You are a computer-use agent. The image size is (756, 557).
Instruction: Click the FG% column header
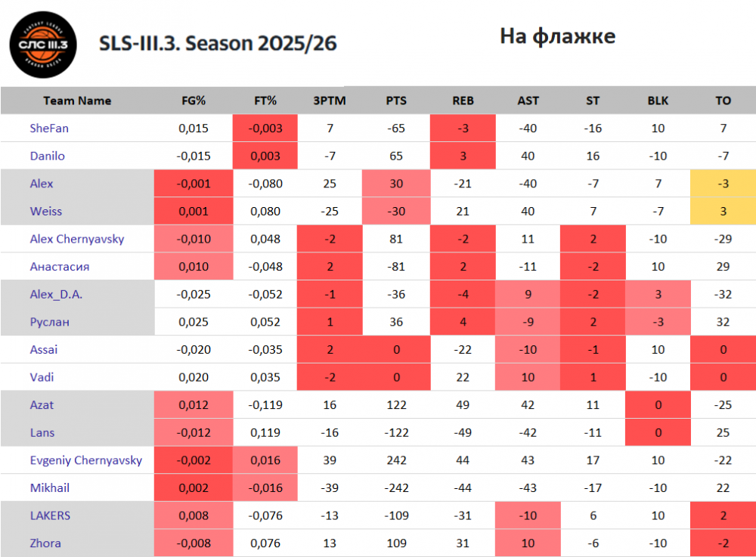click(194, 101)
